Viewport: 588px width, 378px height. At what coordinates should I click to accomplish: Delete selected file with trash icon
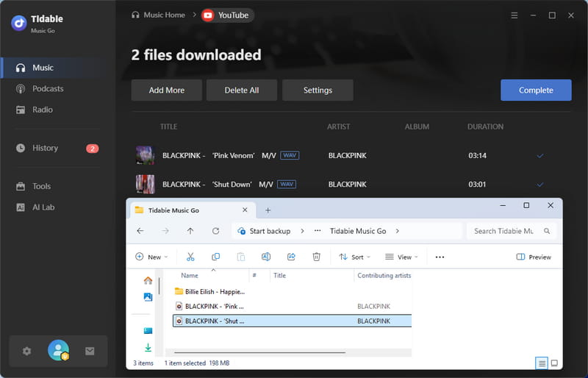(317, 257)
